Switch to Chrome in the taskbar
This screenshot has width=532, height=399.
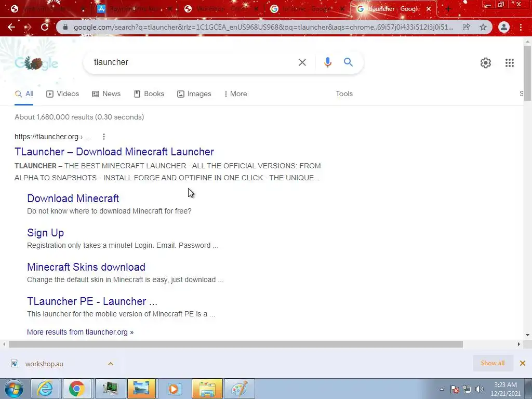click(x=77, y=389)
